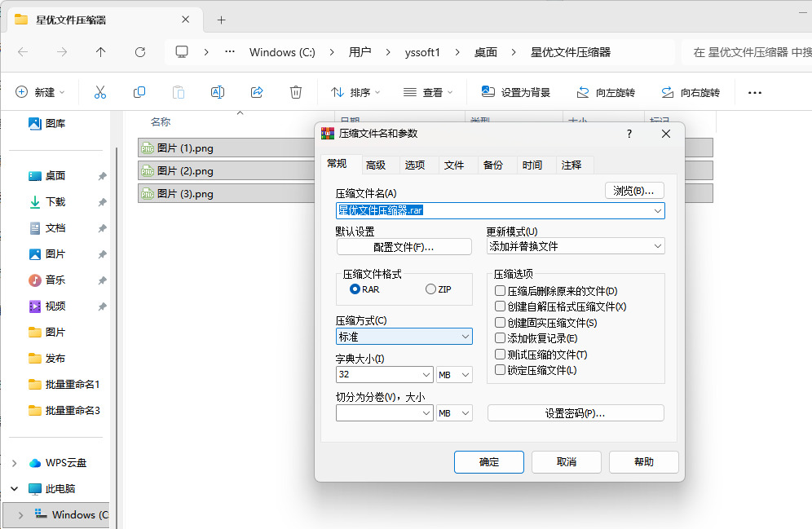Image resolution: width=812 pixels, height=529 pixels.
Task: Click the Cut scissors icon in Explorer toolbar
Action: point(100,92)
